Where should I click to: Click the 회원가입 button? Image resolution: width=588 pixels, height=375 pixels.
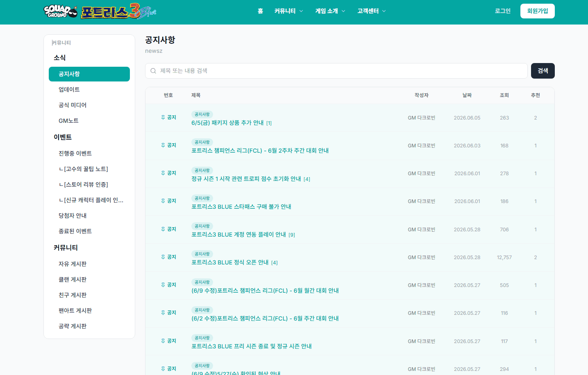537,11
